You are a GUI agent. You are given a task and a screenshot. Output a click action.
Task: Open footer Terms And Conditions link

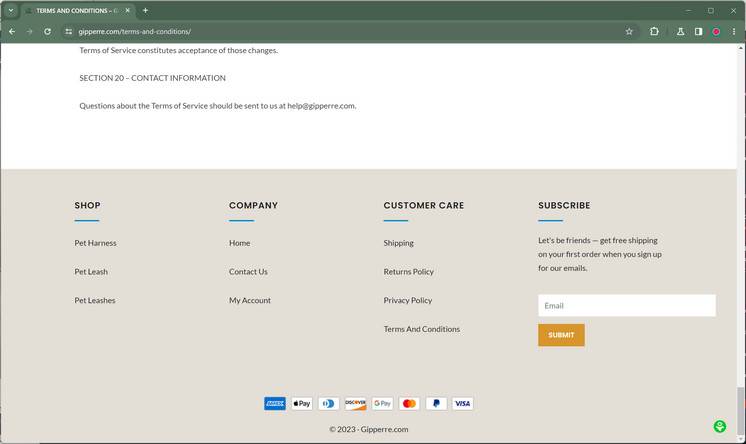coord(422,329)
